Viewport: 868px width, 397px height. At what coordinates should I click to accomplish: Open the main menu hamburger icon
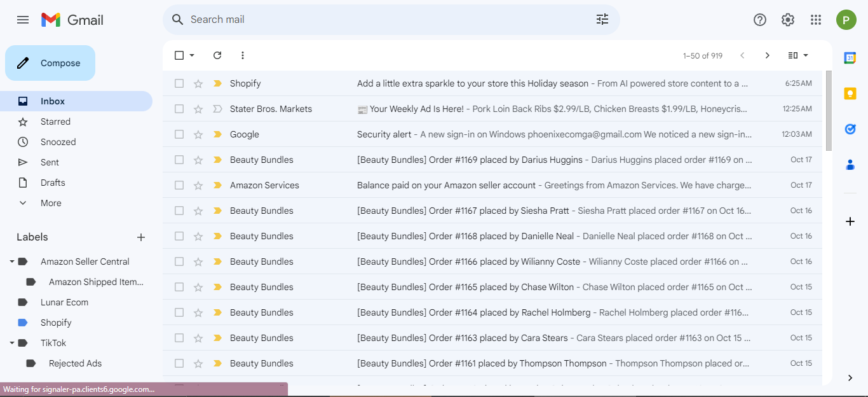[x=23, y=20]
